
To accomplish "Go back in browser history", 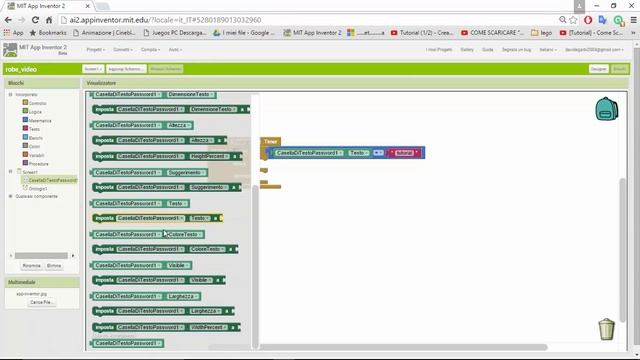I will [x=8, y=20].
